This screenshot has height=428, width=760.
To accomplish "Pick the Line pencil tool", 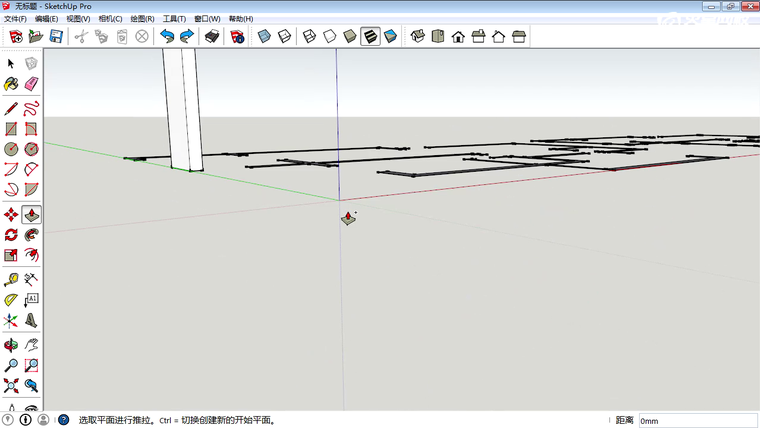I will (11, 107).
